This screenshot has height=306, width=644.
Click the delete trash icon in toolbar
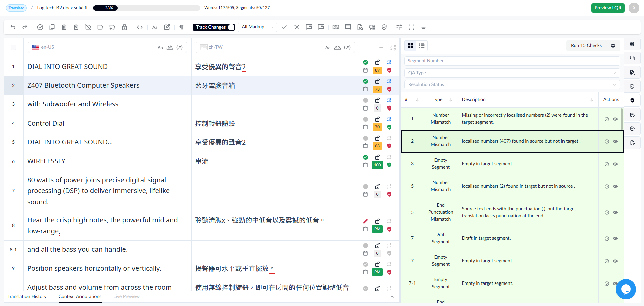tap(64, 27)
